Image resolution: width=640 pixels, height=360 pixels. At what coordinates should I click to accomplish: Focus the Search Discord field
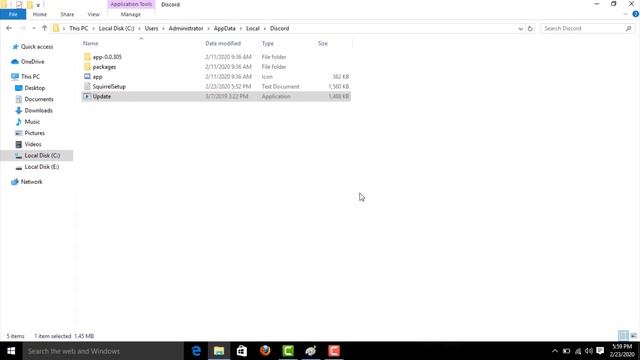[583, 29]
